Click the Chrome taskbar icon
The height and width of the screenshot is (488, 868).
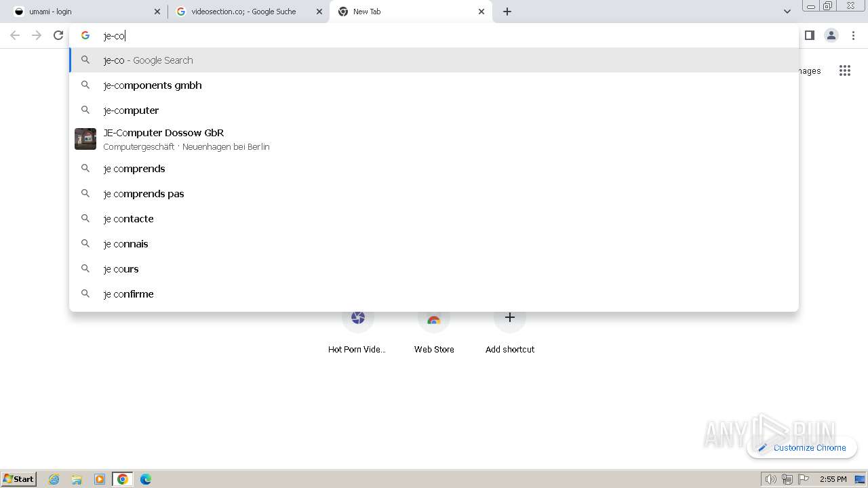(x=123, y=479)
